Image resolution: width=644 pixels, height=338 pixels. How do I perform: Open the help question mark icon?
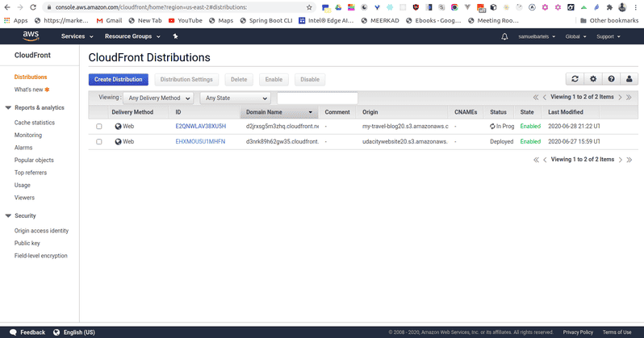pyautogui.click(x=611, y=79)
